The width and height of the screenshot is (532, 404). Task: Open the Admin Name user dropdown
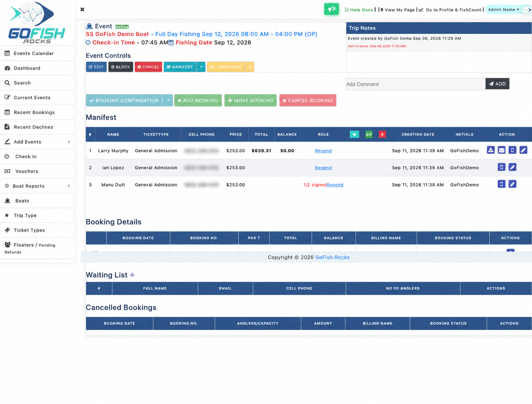(504, 10)
